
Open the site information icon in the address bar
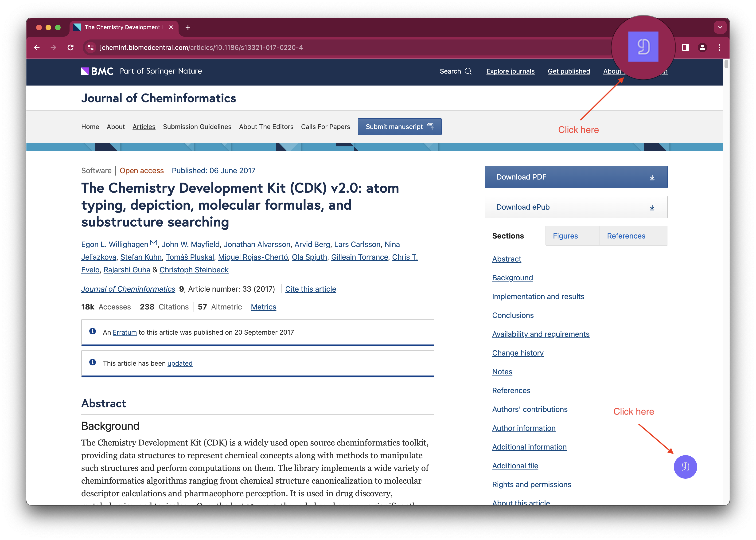(90, 47)
